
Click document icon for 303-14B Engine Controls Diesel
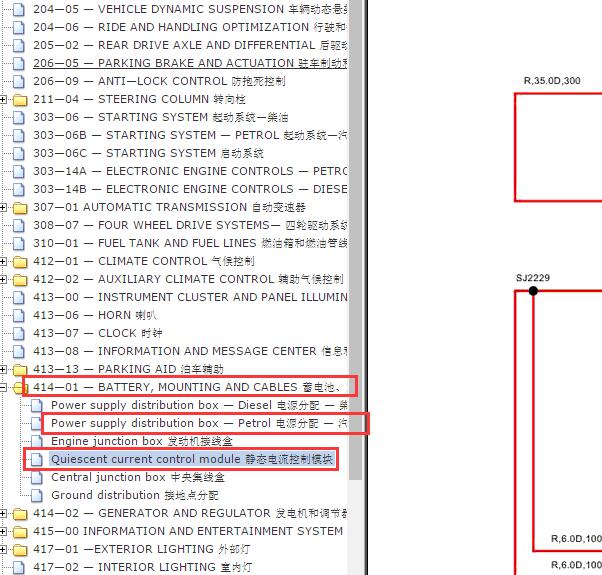click(19, 190)
